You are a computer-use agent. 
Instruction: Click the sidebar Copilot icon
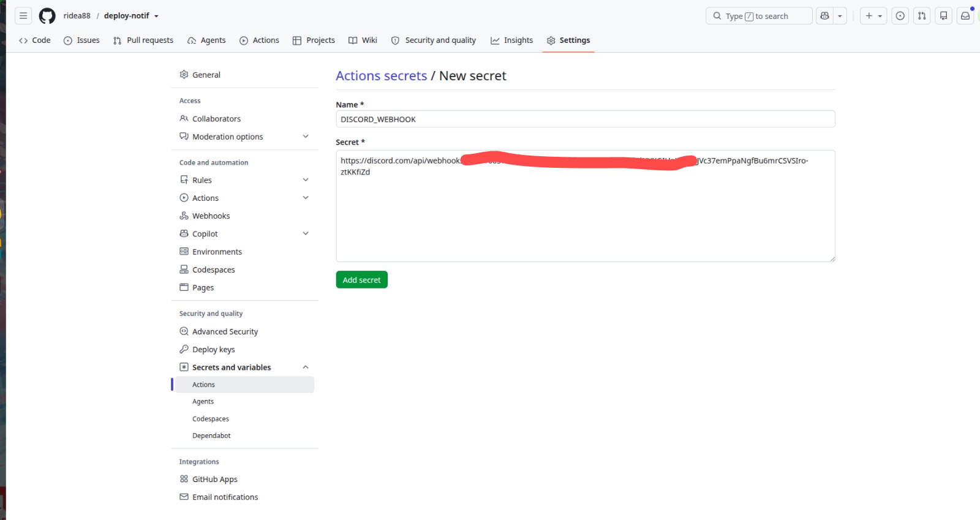click(x=184, y=233)
